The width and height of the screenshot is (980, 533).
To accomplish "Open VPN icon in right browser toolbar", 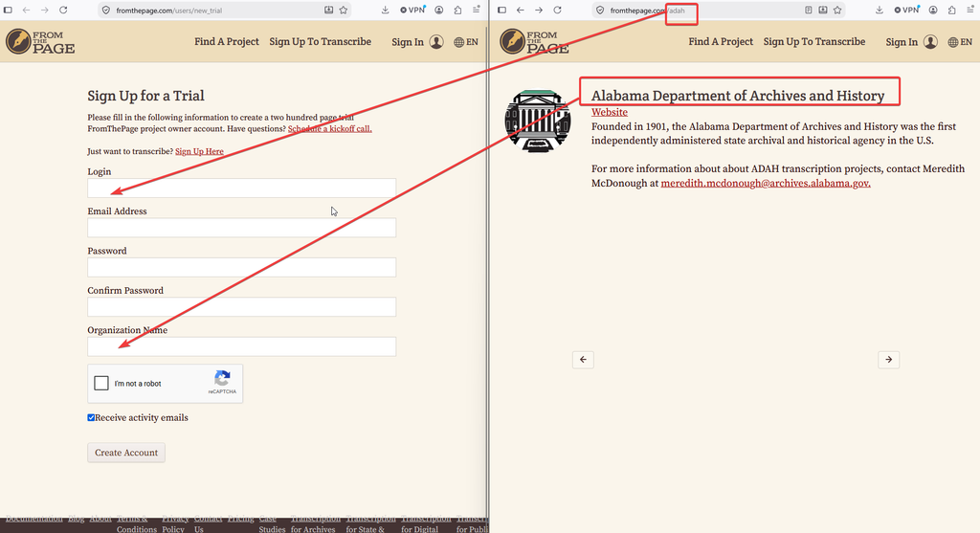I will coord(906,10).
